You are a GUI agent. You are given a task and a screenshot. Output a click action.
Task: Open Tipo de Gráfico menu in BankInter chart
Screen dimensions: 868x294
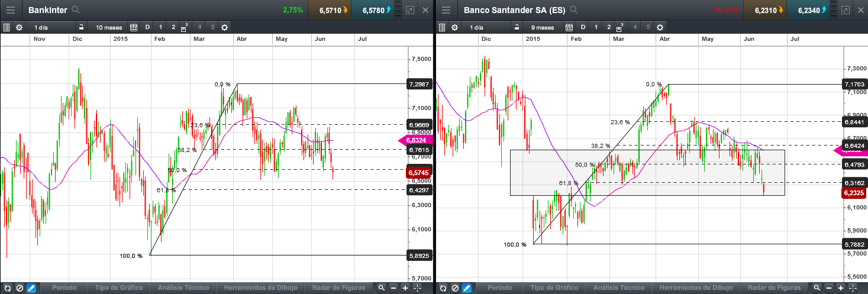click(x=119, y=288)
